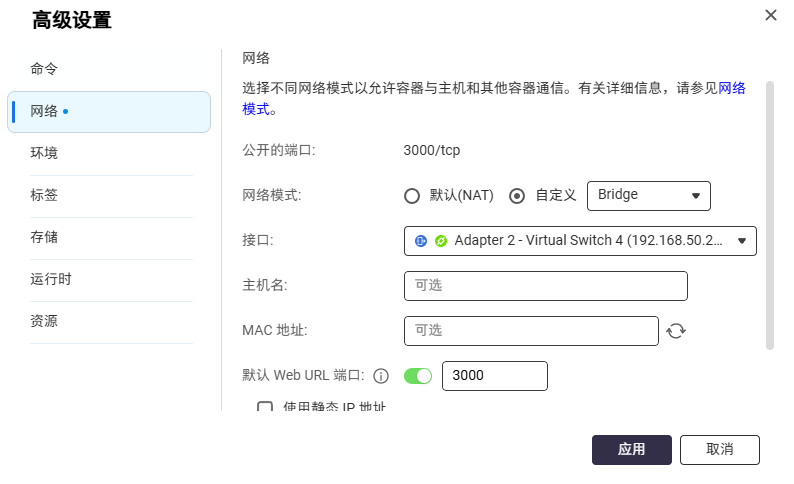Expand the Adapter 2 interface dropdown
This screenshot has width=794, height=484.
pyautogui.click(x=580, y=241)
